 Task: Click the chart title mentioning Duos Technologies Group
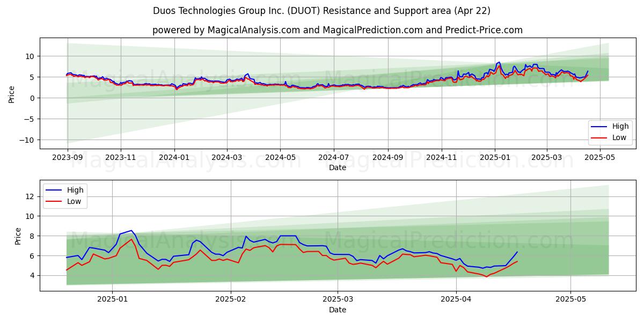coord(321,11)
